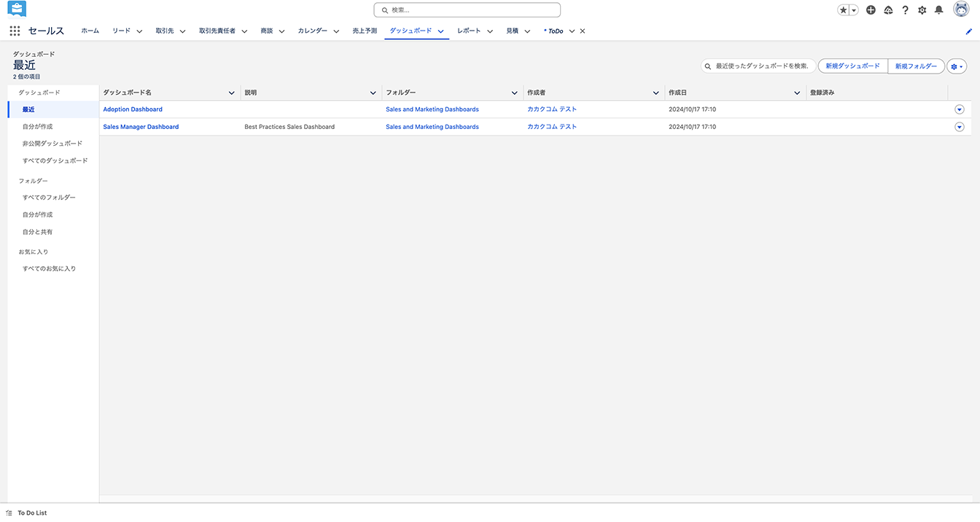This screenshot has height=522, width=980.
Task: Open Global Actions plus icon
Action: tap(871, 10)
